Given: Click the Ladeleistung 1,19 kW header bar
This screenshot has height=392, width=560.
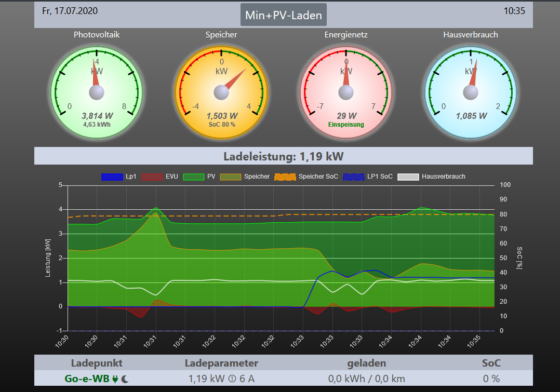Looking at the screenshot, I should coord(283,156).
